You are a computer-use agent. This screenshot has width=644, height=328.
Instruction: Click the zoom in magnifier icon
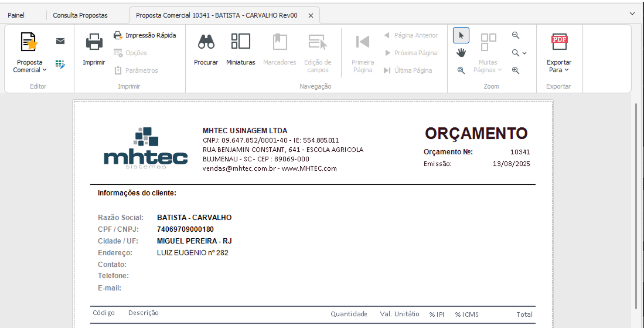pyautogui.click(x=516, y=70)
